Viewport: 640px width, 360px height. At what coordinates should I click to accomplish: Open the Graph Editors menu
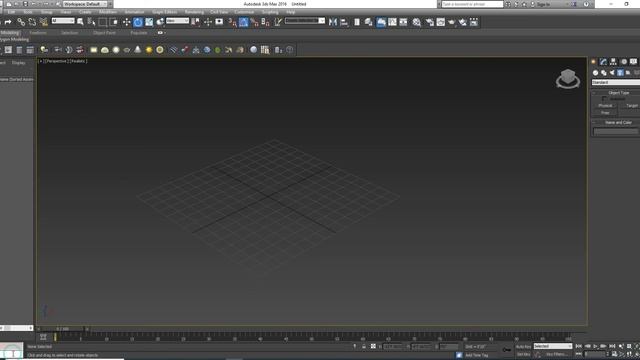coord(164,12)
